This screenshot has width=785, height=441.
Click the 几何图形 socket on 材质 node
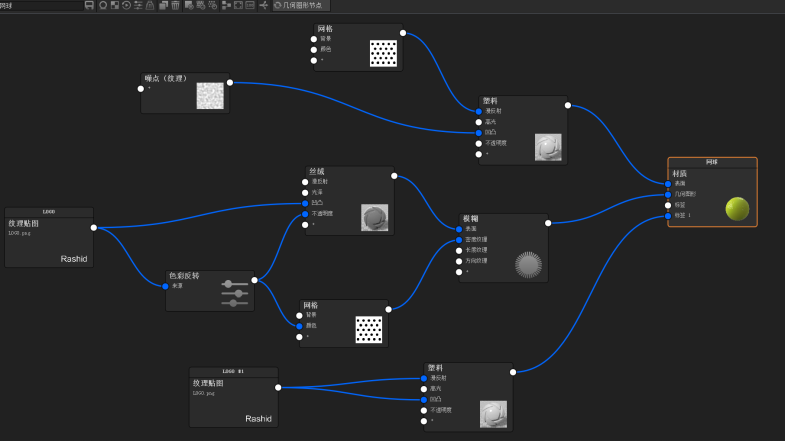point(668,194)
